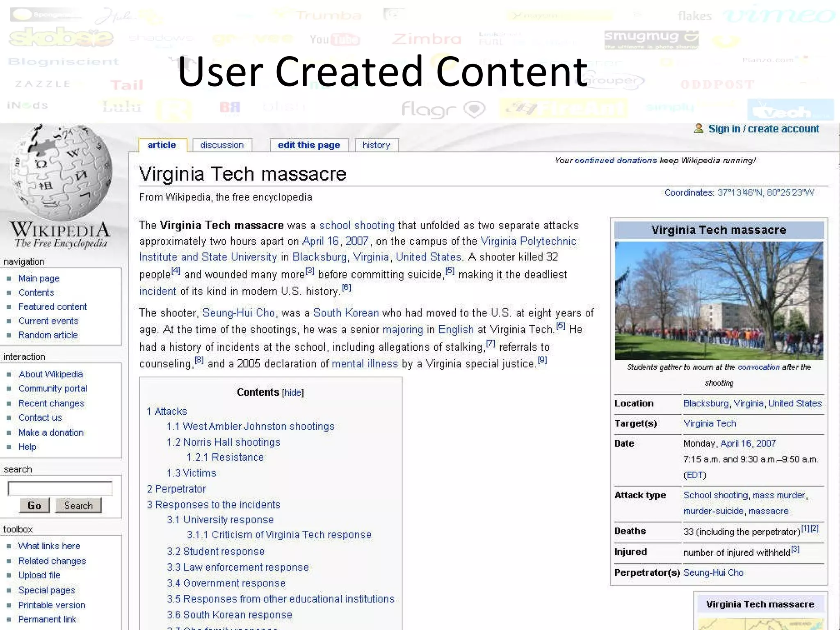Open the infobox Perpetrator Seung-Hui Cho link
840x630 pixels.
point(713,573)
